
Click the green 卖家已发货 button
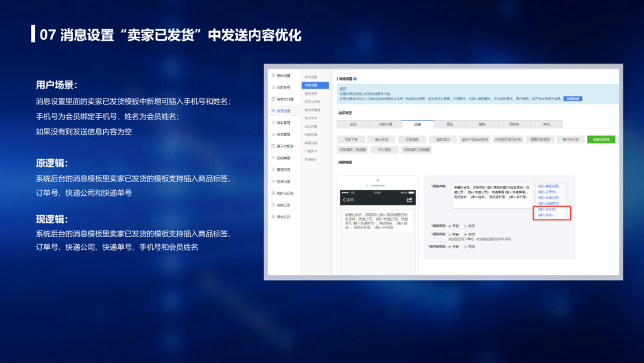pos(600,139)
